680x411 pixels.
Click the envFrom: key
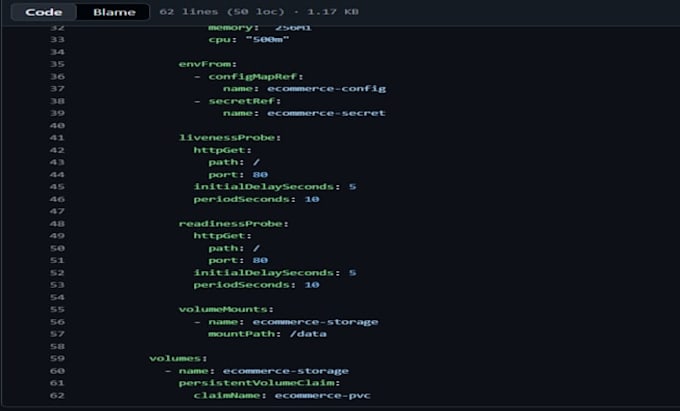208,64
